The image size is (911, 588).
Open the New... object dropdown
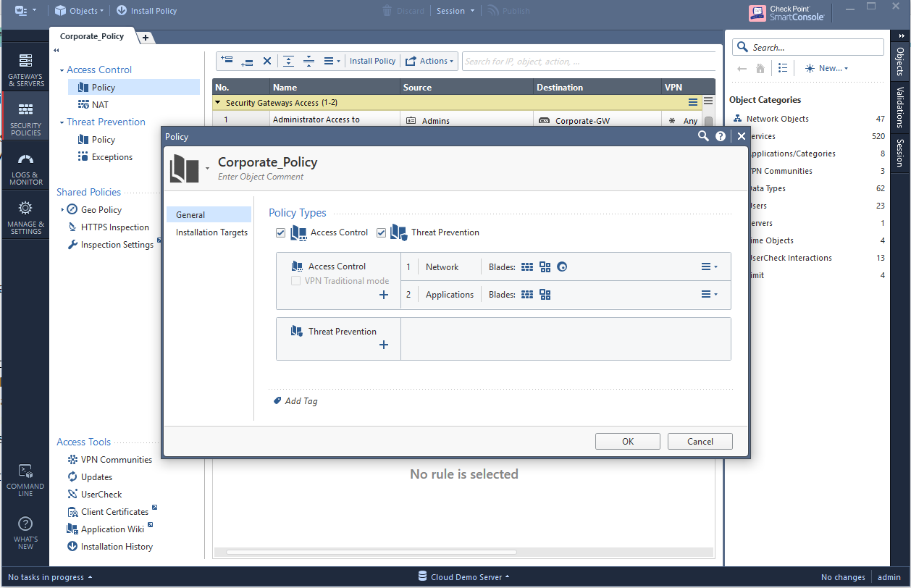826,68
